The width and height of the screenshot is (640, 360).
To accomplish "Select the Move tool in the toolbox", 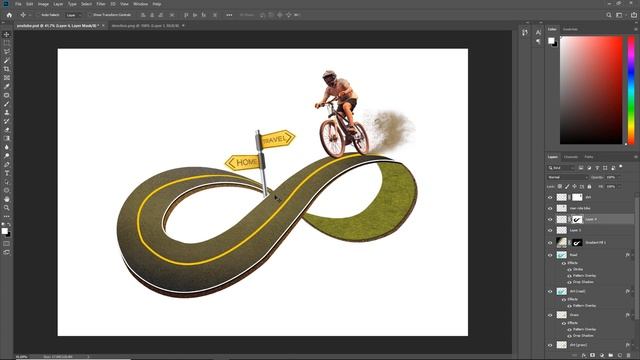I will click(7, 34).
